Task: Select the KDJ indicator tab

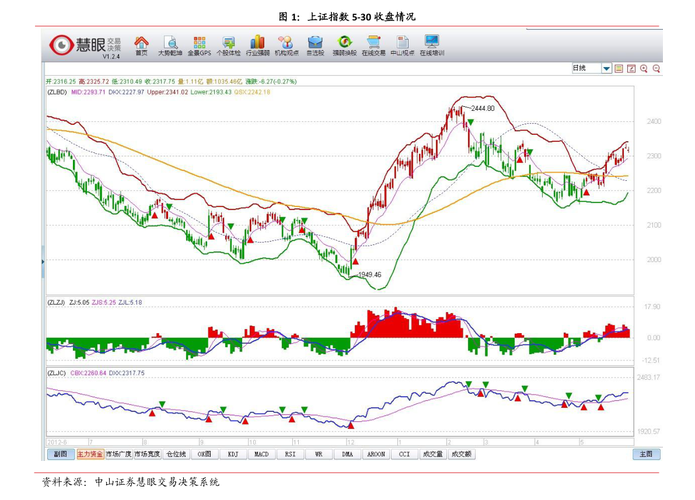Action: pos(232,453)
